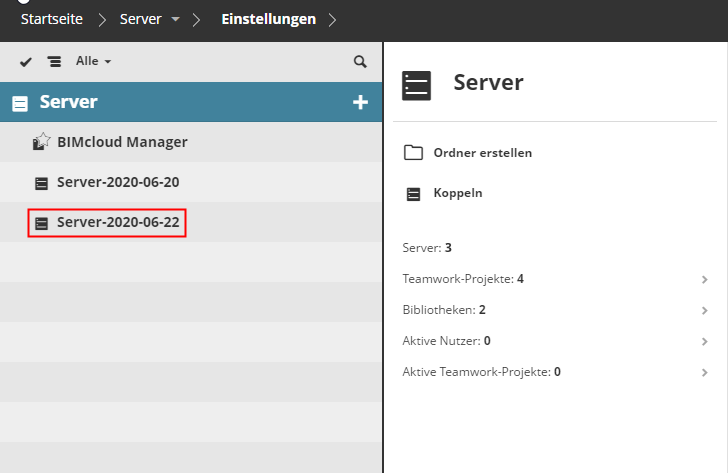The height and width of the screenshot is (473, 728).
Task: Click Ordner erstellen
Action: coord(482,153)
